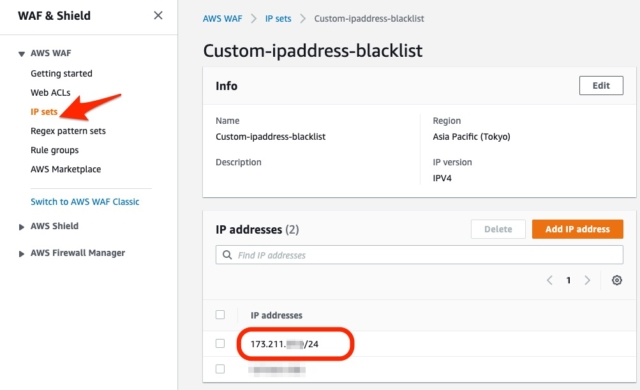Select page number 1
640x390 pixels.
568,280
